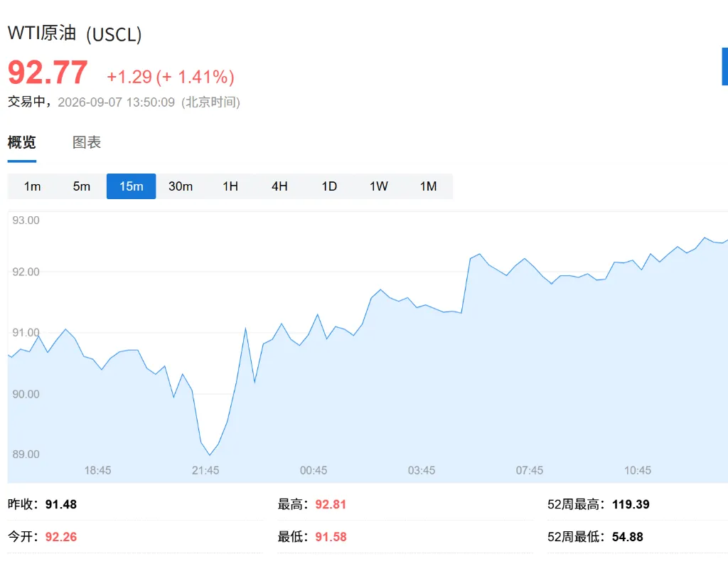Click the chart's lowest dip point
This screenshot has width=728, height=564.
(x=210, y=454)
